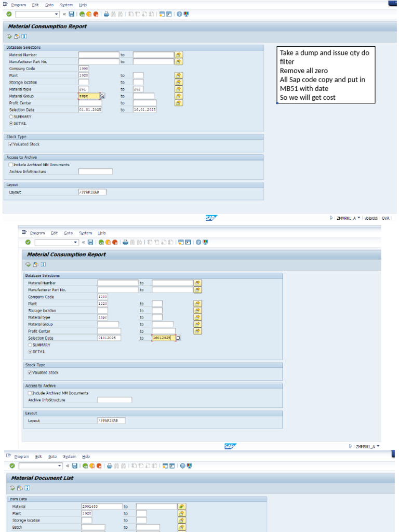Click Customize Local Layout icon in middle window toolbar
399x532 pixels.
pyautogui.click(x=205, y=242)
